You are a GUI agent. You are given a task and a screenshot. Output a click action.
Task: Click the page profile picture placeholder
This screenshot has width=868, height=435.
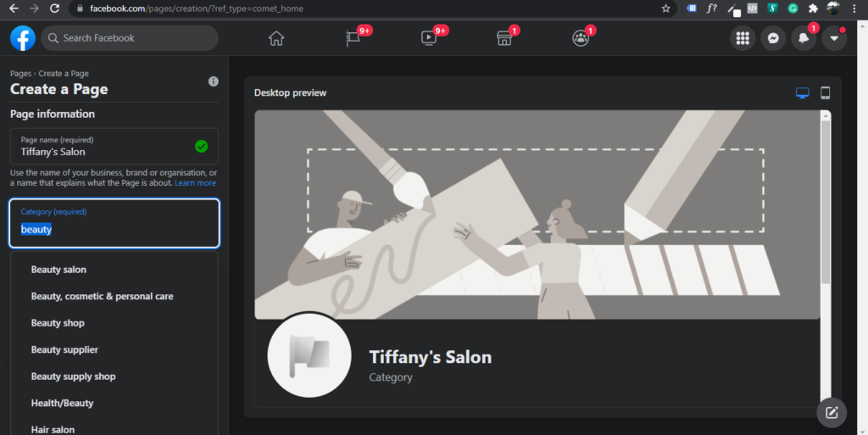[309, 355]
